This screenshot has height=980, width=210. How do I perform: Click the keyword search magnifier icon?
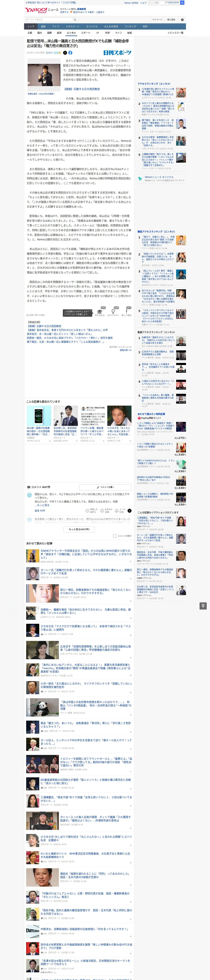[x=75, y=19]
